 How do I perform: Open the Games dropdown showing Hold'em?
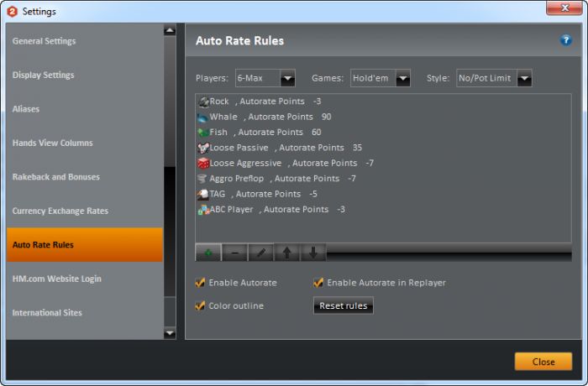(381, 78)
